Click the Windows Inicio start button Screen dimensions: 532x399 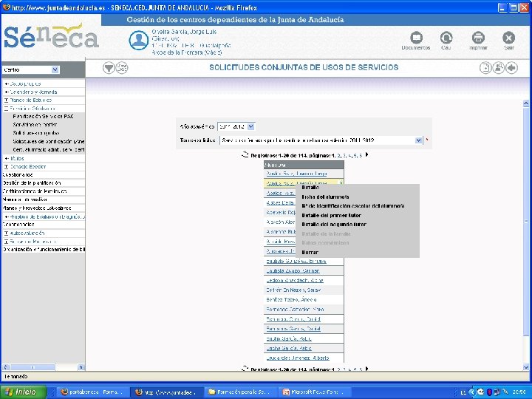click(x=23, y=392)
